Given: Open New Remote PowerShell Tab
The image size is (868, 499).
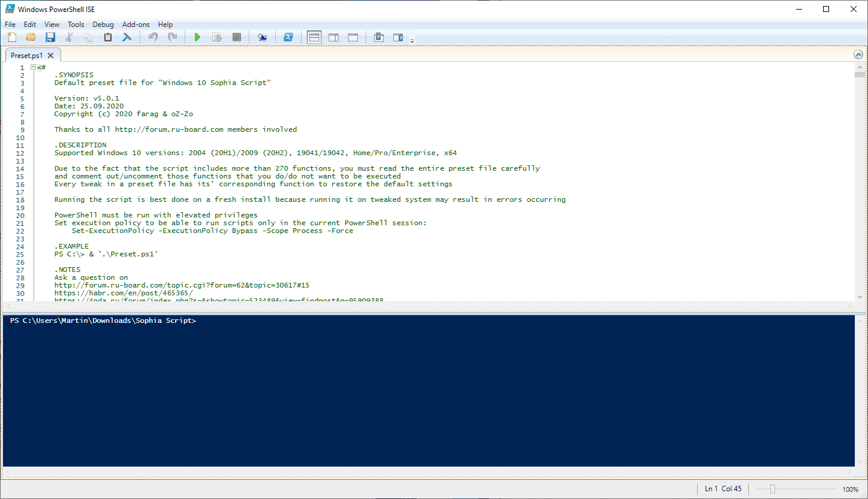Looking at the screenshot, I should click(x=263, y=38).
